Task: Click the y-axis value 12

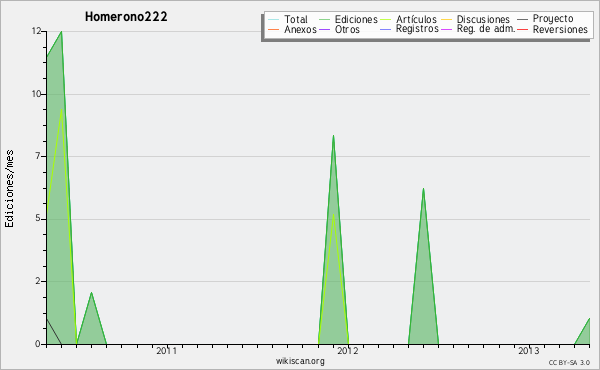Action: point(36,31)
